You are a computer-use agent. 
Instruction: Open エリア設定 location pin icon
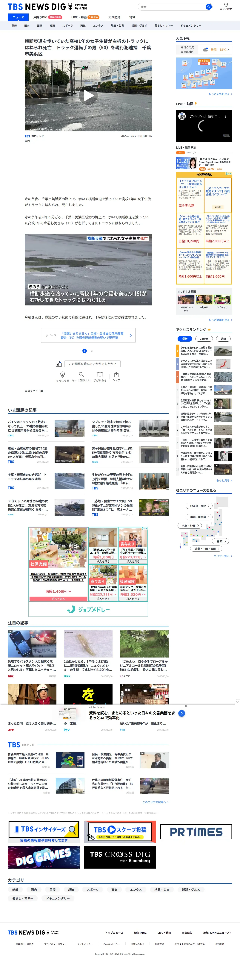point(226,4)
